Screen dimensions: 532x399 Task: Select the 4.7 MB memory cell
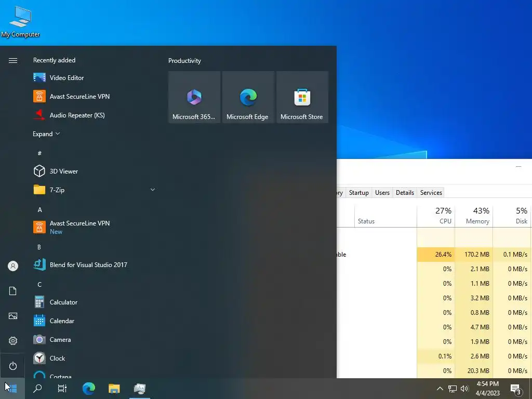474,327
